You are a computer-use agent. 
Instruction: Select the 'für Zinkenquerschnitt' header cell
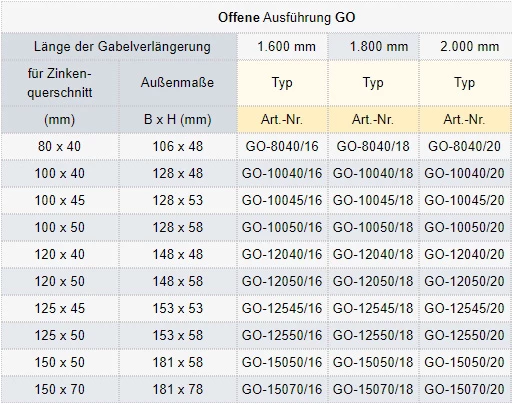coord(60,83)
